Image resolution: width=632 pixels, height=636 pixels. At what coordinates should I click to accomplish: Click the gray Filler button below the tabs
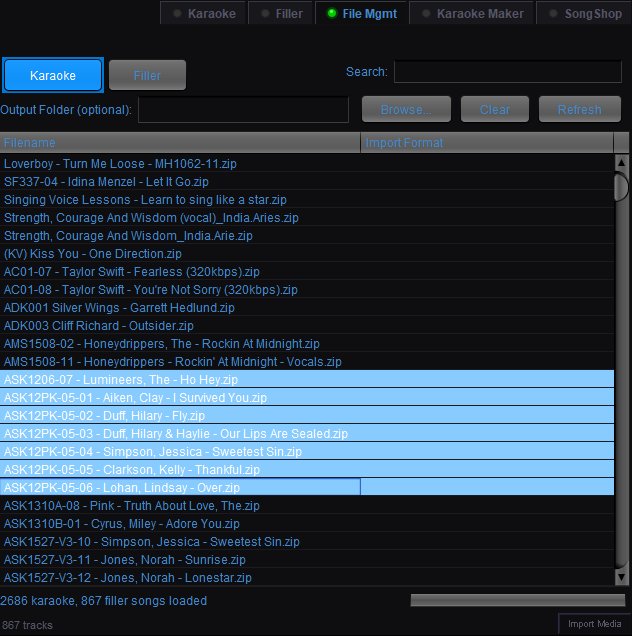[147, 75]
